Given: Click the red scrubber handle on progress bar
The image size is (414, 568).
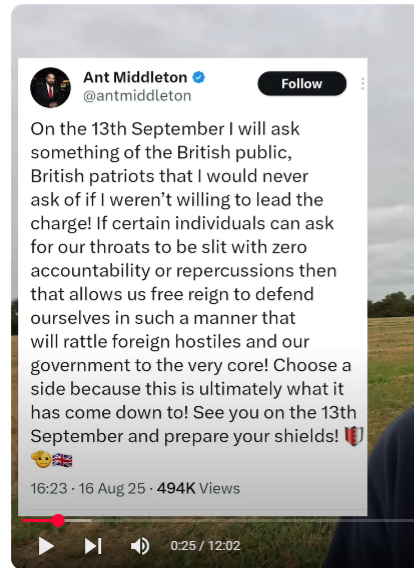Looking at the screenshot, I should [x=58, y=521].
